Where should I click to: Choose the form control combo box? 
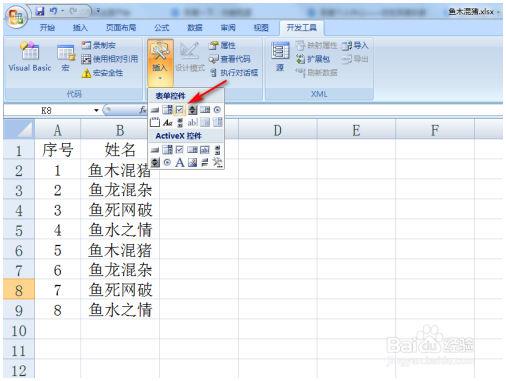click(x=167, y=109)
